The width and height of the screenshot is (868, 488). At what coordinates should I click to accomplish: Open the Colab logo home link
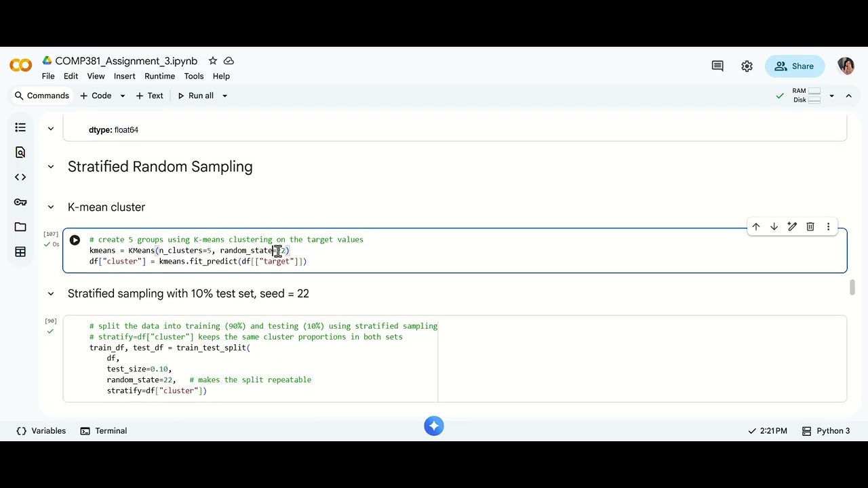20,65
